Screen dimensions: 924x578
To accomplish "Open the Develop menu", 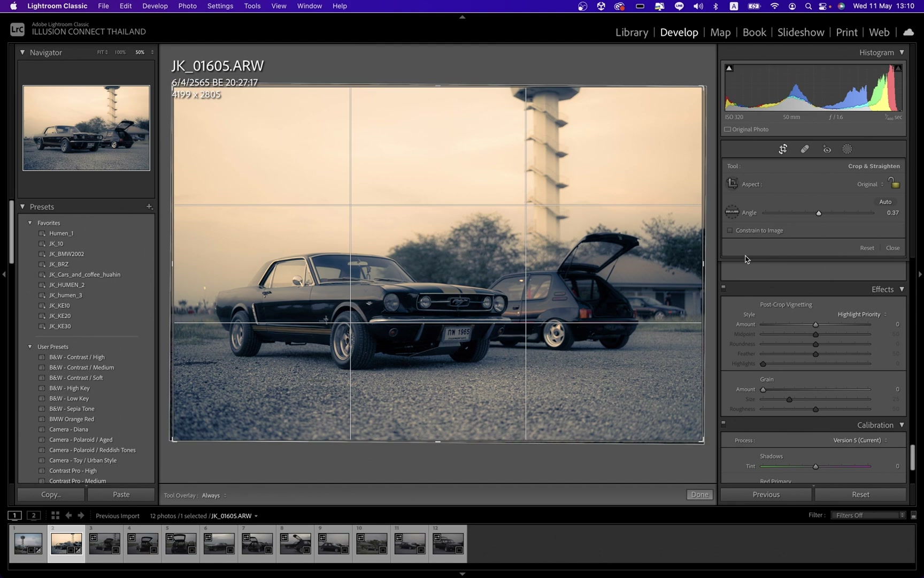I will point(155,6).
